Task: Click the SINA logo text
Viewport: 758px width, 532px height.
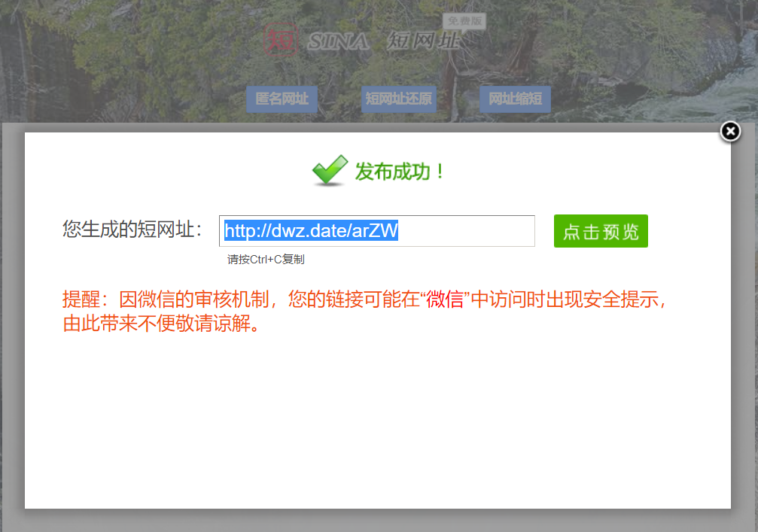Action: click(338, 41)
